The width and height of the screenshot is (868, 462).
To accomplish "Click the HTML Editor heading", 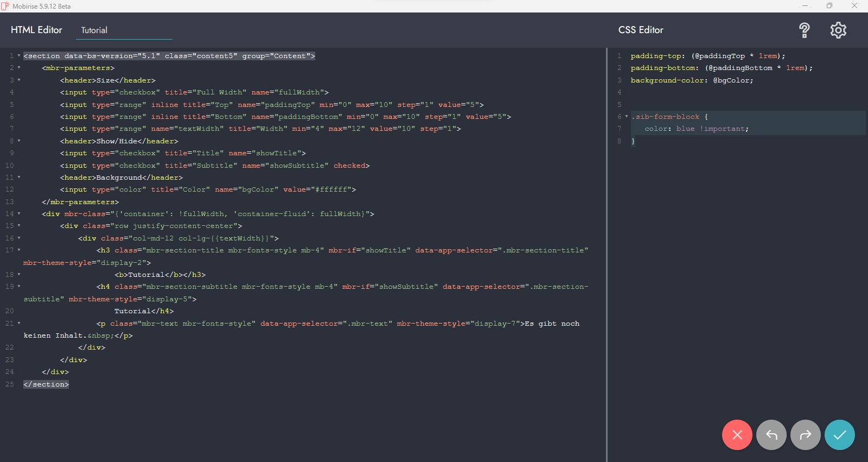I will [x=36, y=30].
